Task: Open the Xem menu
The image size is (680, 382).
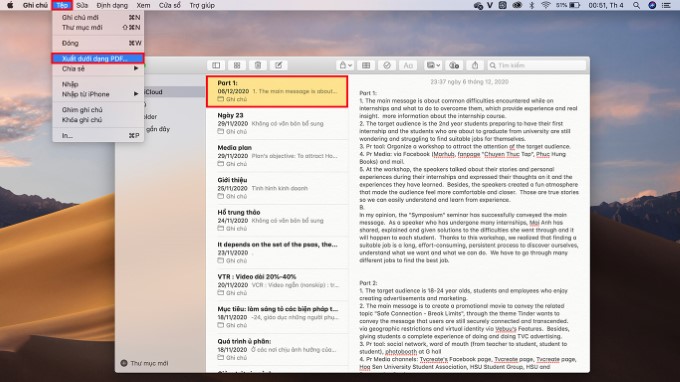Action: 143,5
